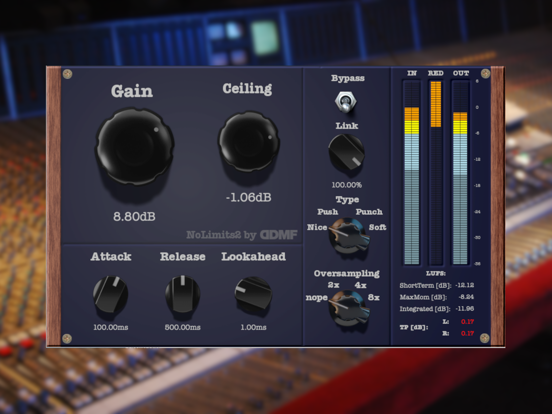Select 4x oversampling option
552x414 pixels.
click(x=360, y=285)
